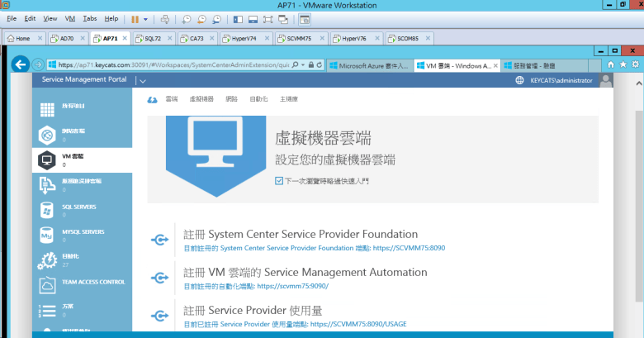
Task: Click the globe language icon in portal header
Action: (519, 81)
